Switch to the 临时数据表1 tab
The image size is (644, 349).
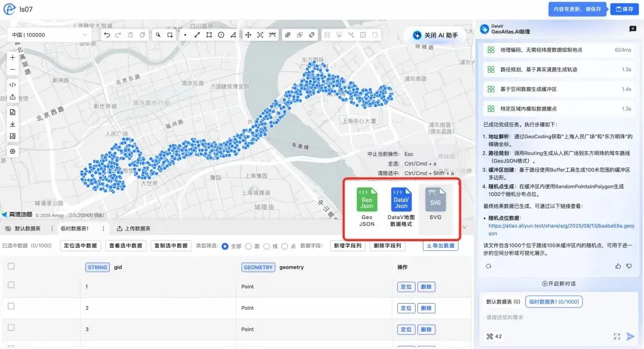(x=75, y=229)
